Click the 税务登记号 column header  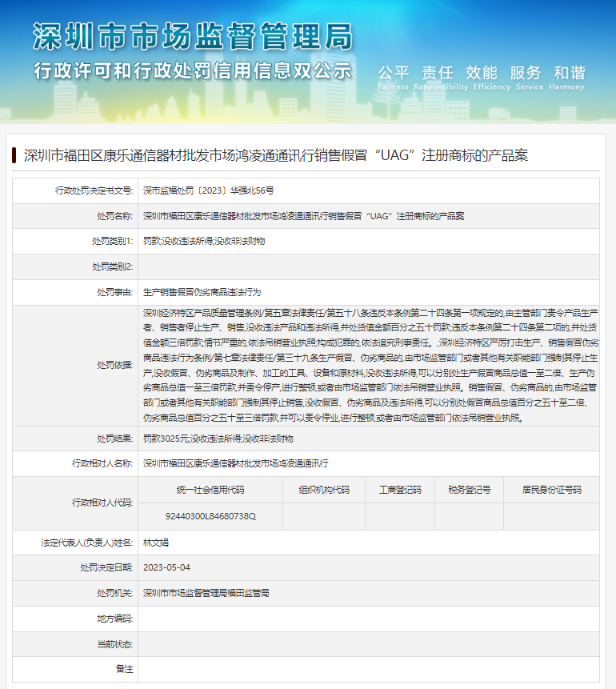[470, 490]
